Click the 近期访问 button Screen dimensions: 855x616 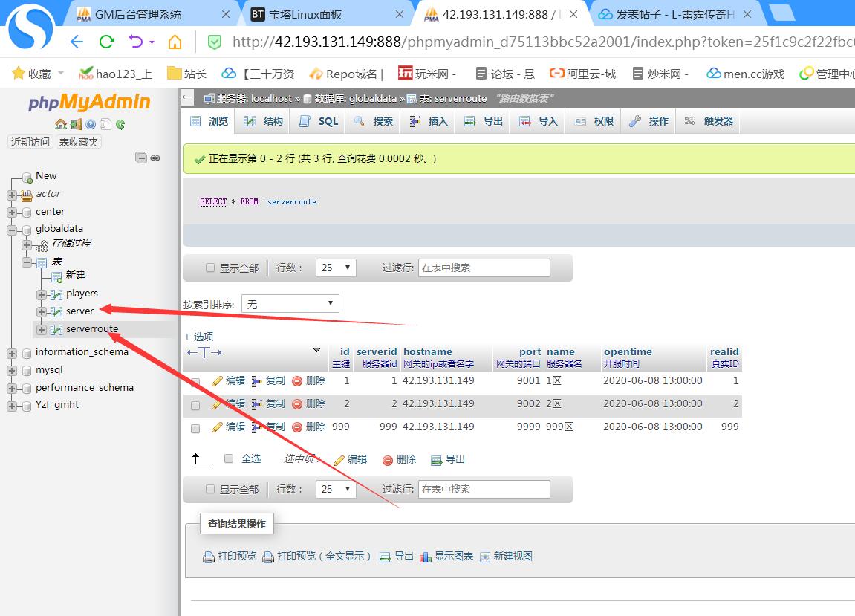point(30,142)
